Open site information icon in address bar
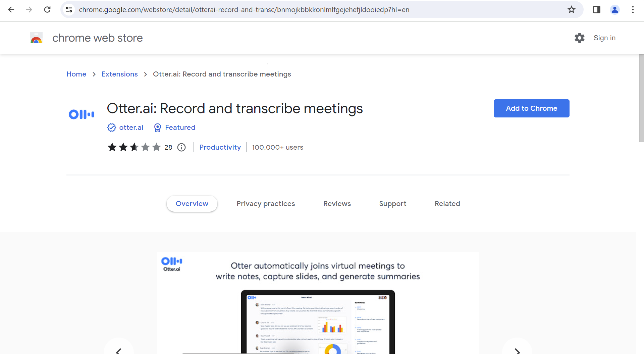This screenshot has width=644, height=354. coord(69,10)
